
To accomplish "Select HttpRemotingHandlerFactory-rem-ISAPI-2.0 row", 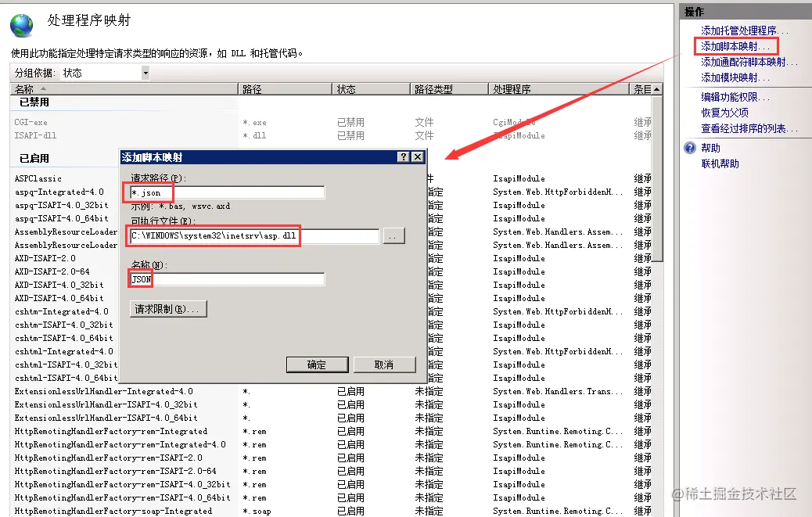I will (332, 458).
